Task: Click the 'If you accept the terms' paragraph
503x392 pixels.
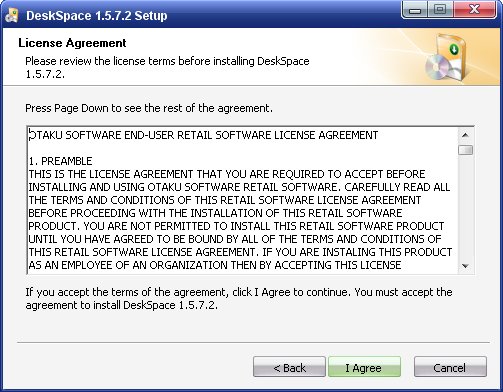Action: (239, 298)
